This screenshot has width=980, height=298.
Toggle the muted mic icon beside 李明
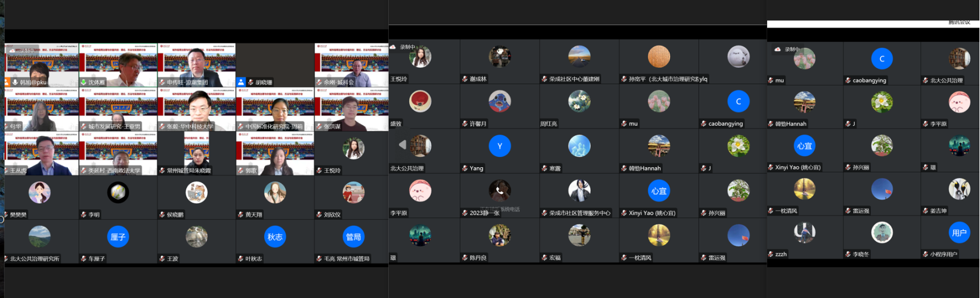[x=84, y=215]
